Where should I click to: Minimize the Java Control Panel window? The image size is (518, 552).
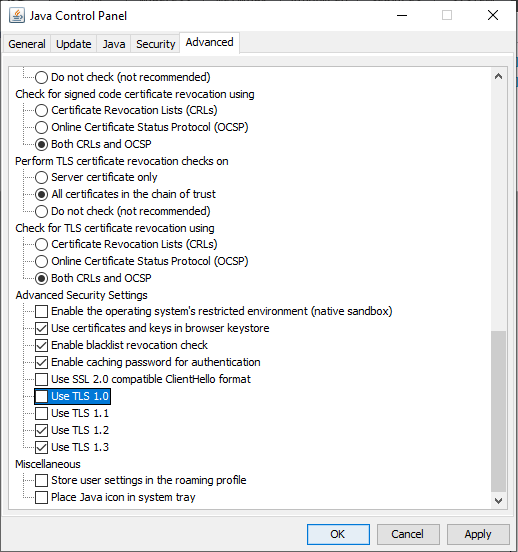(x=402, y=15)
